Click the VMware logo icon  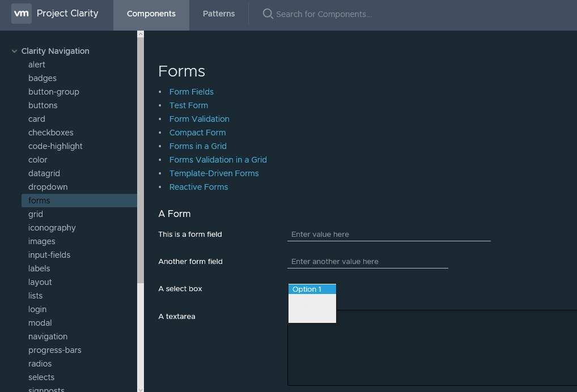coord(21,14)
